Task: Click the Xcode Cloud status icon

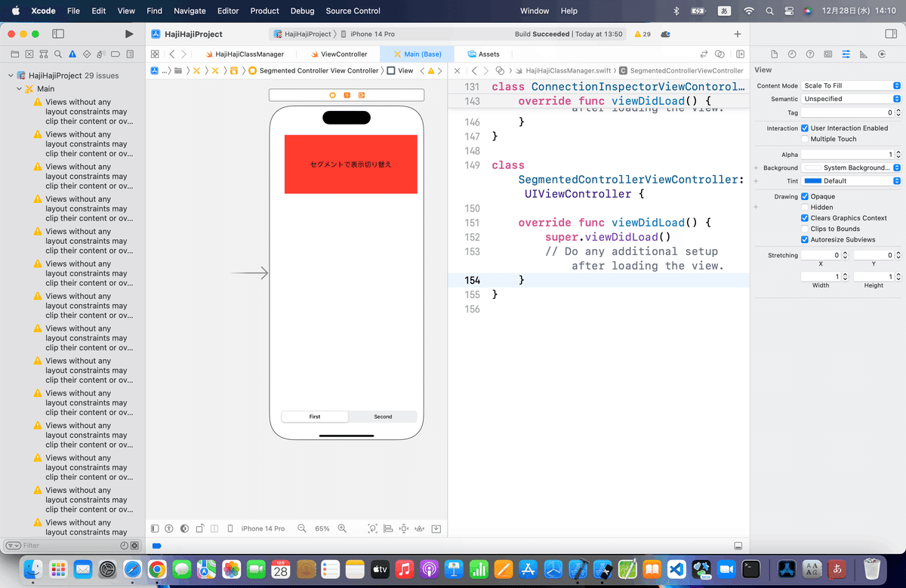Action: coord(665,34)
